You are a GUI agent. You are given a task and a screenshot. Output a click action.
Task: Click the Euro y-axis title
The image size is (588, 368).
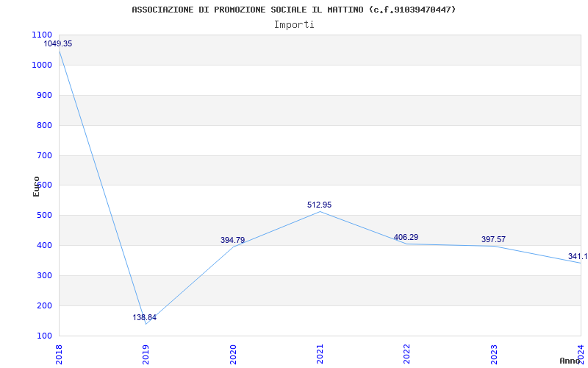click(x=37, y=185)
